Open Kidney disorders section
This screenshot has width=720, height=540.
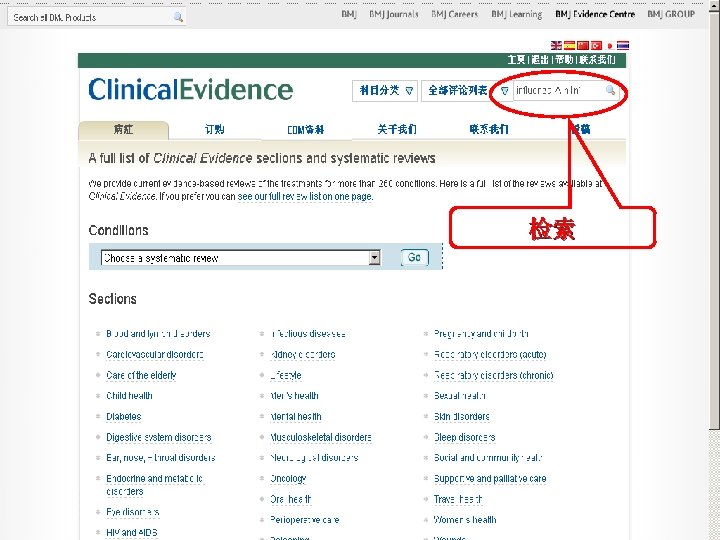[x=303, y=354]
